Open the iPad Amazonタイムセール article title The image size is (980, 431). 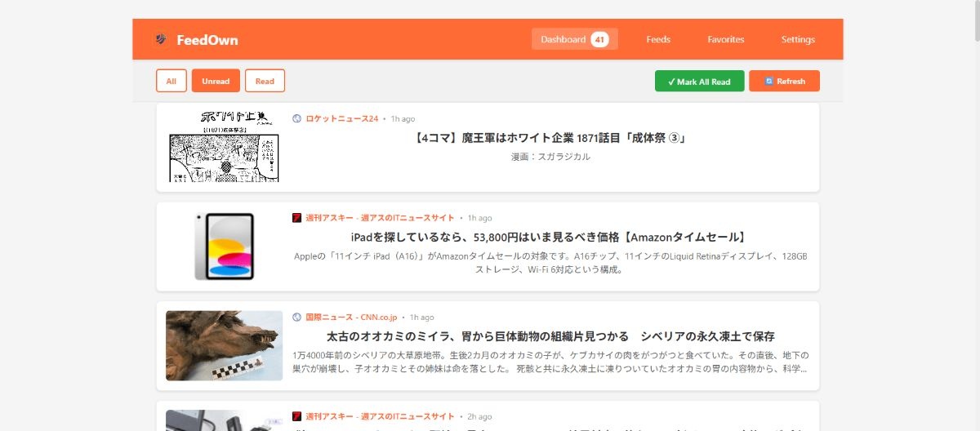(550, 238)
